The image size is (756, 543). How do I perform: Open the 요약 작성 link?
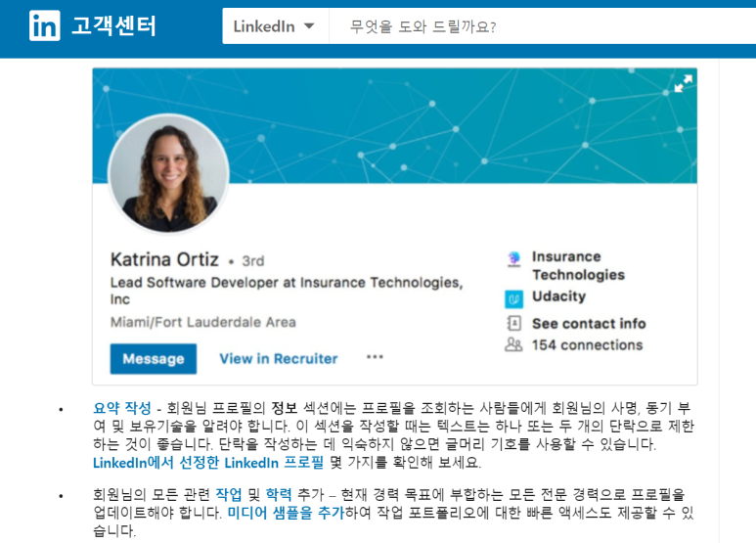(122, 408)
